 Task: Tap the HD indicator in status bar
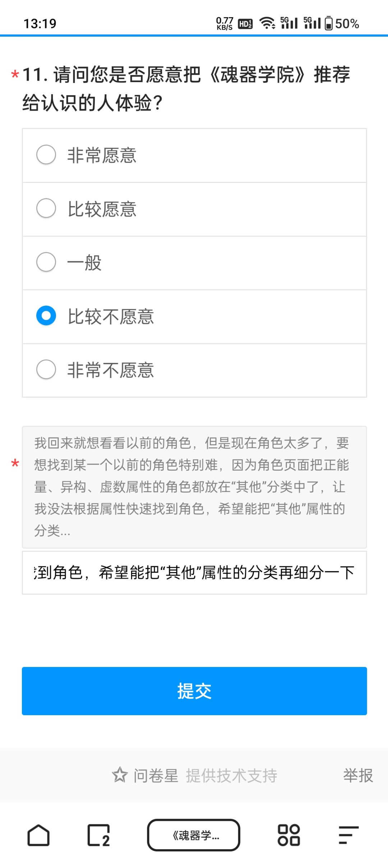click(245, 24)
